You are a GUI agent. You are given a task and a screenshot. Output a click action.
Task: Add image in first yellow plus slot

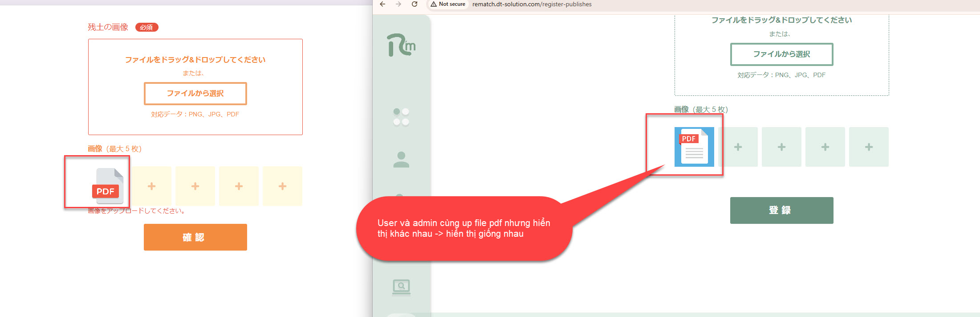tap(151, 186)
